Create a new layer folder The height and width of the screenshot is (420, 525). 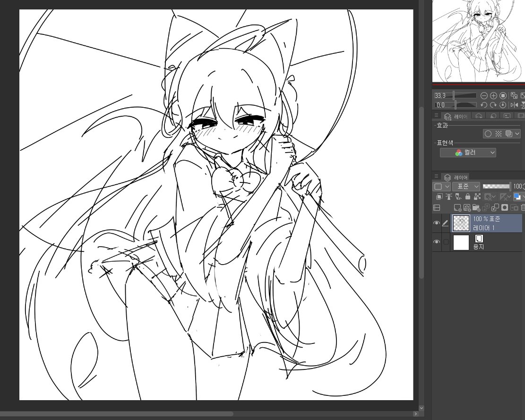pyautogui.click(x=476, y=208)
